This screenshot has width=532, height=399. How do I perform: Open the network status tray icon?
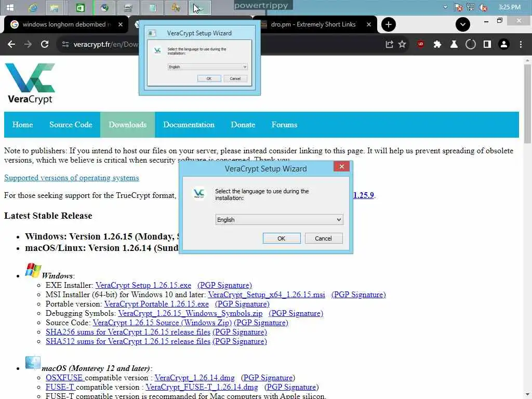coord(471,7)
